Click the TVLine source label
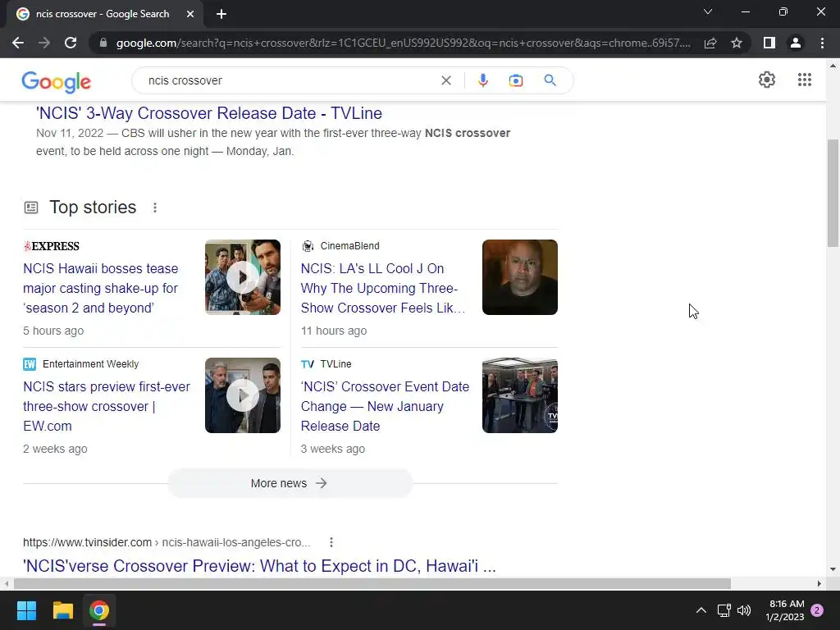The image size is (840, 630). click(336, 364)
